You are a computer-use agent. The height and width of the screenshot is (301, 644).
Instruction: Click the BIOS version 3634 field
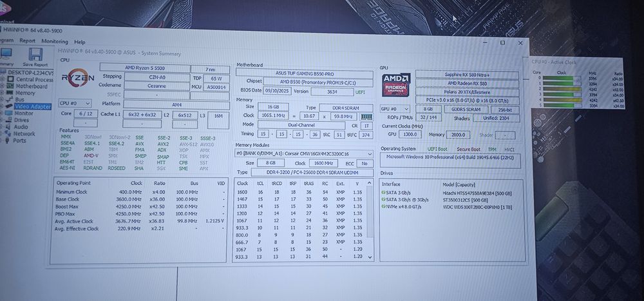coord(332,92)
